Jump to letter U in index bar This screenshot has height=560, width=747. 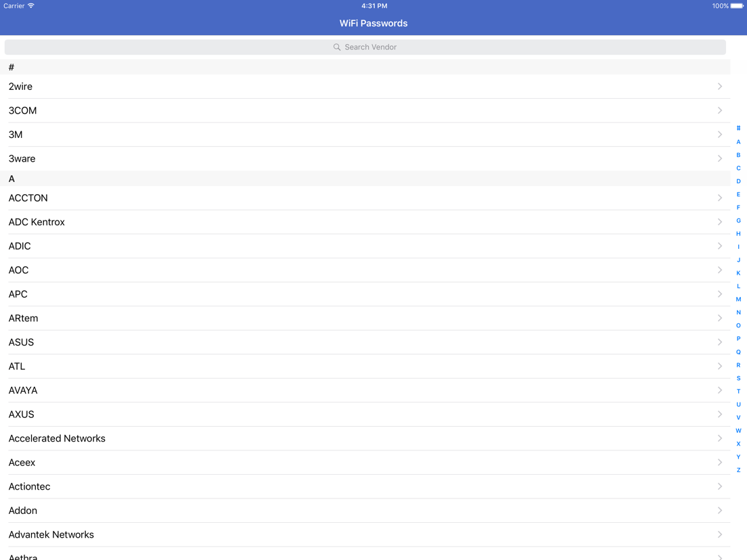pyautogui.click(x=738, y=404)
